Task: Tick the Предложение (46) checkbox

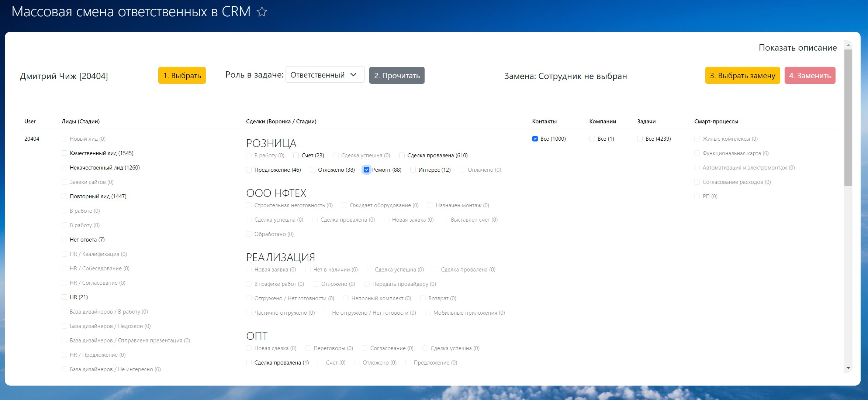Action: click(249, 170)
